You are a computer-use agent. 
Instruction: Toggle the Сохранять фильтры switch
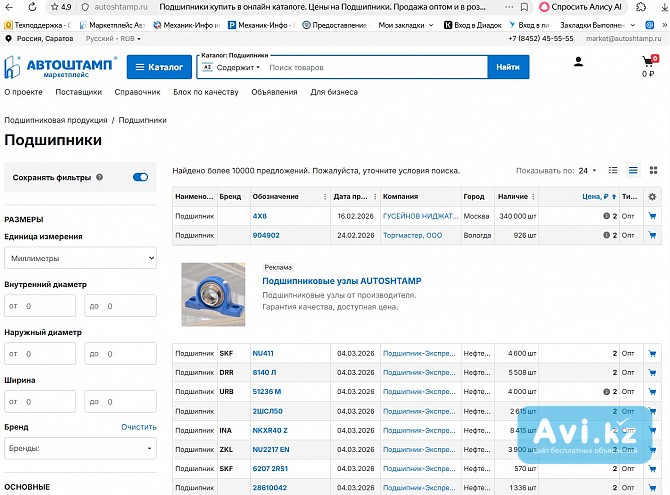[x=140, y=177]
